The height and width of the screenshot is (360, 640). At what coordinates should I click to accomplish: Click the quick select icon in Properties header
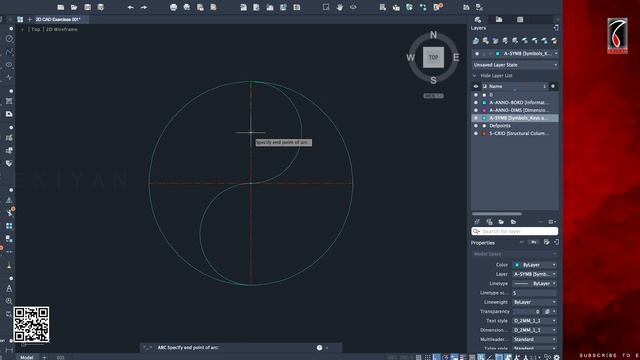pos(547,242)
